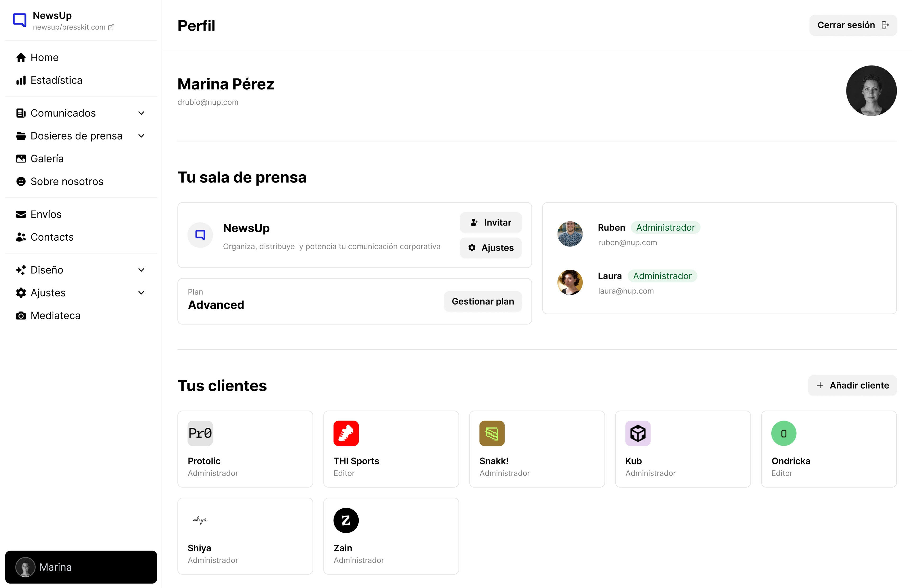Open Galería using its image icon

point(21,158)
